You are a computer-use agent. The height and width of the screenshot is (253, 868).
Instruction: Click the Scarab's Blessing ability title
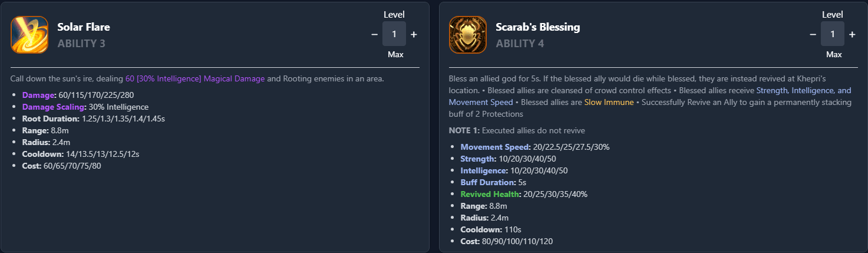538,27
